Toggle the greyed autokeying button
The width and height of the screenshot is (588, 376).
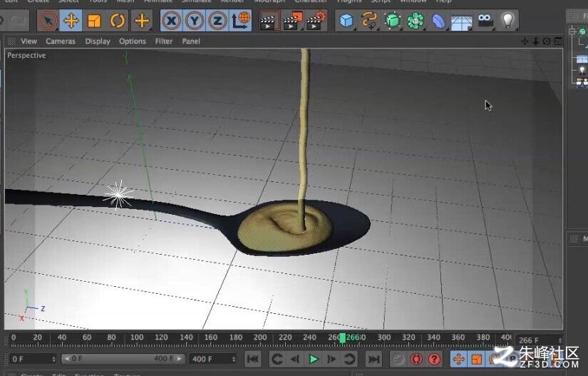coord(398,359)
